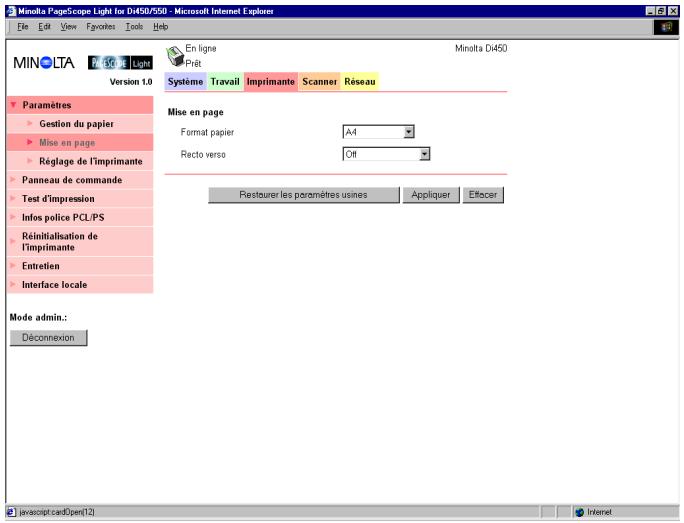
Task: Click the Paramètres menu heading
Action: (47, 105)
